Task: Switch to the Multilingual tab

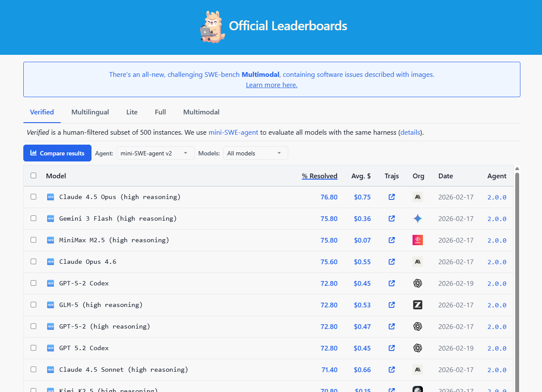Action: pos(90,112)
